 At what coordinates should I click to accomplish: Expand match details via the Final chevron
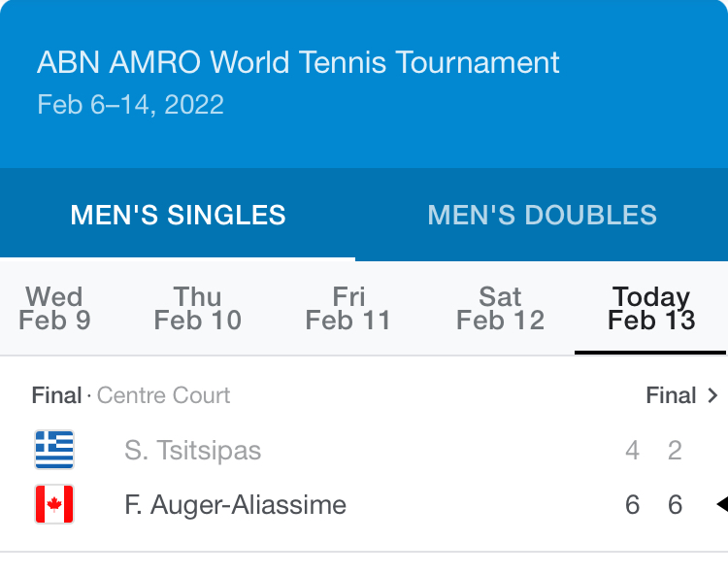713,395
